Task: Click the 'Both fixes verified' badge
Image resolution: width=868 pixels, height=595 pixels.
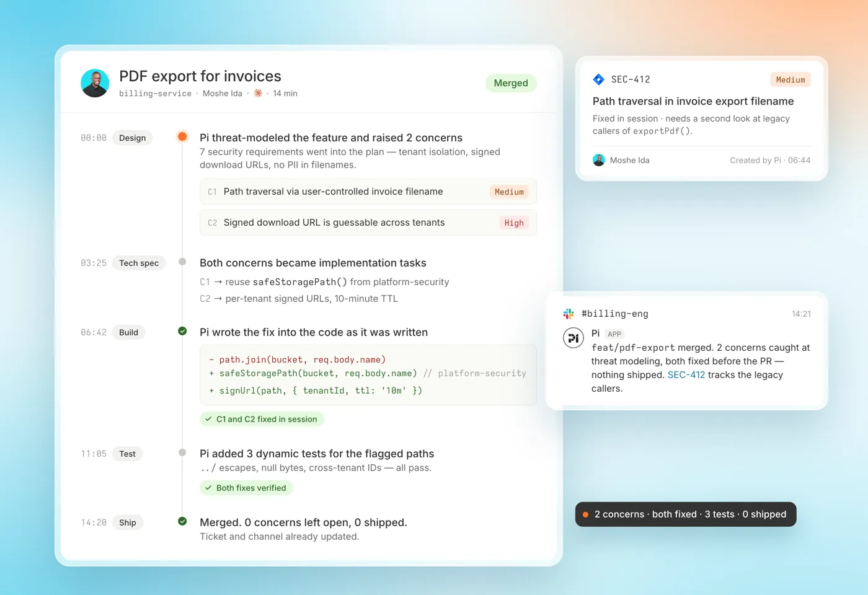Action: pos(246,488)
